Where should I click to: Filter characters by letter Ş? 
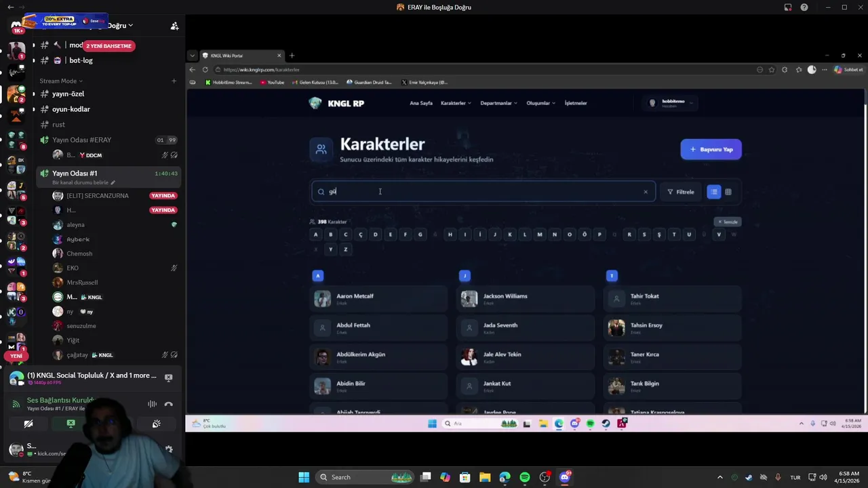click(659, 235)
